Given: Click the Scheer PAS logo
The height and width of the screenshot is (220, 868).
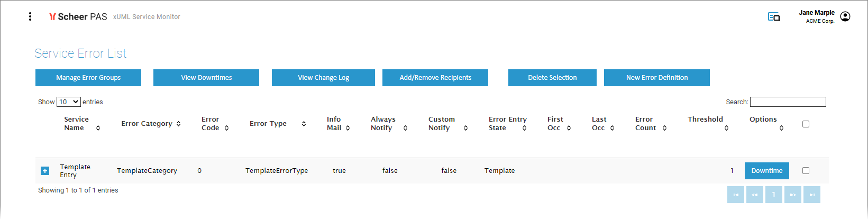Looking at the screenshot, I should tap(78, 17).
